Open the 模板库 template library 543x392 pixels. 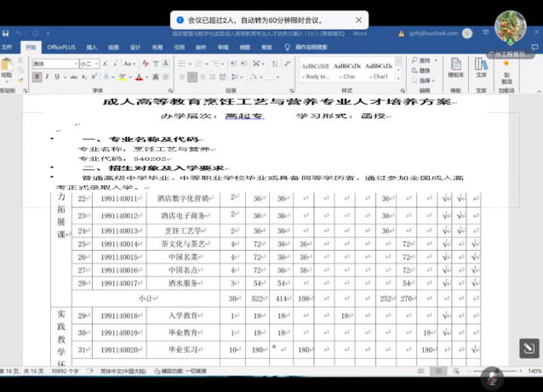[456, 70]
